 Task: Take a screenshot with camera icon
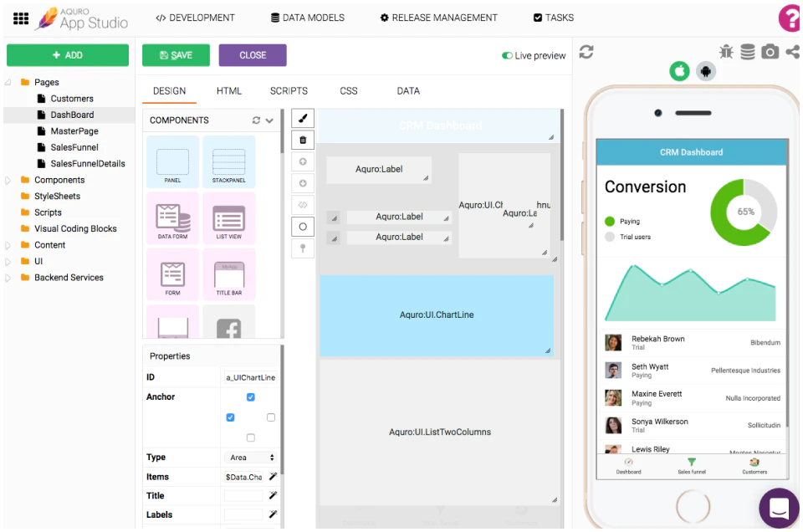770,52
